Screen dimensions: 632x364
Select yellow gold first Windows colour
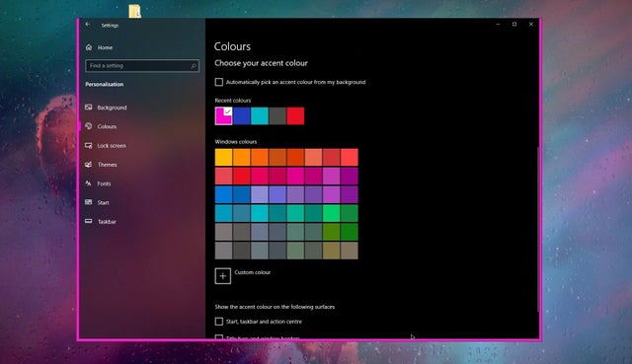tap(224, 158)
